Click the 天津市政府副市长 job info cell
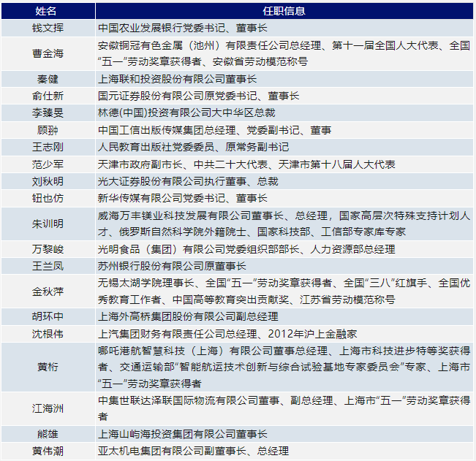The height and width of the screenshot is (461, 476). pos(284,164)
